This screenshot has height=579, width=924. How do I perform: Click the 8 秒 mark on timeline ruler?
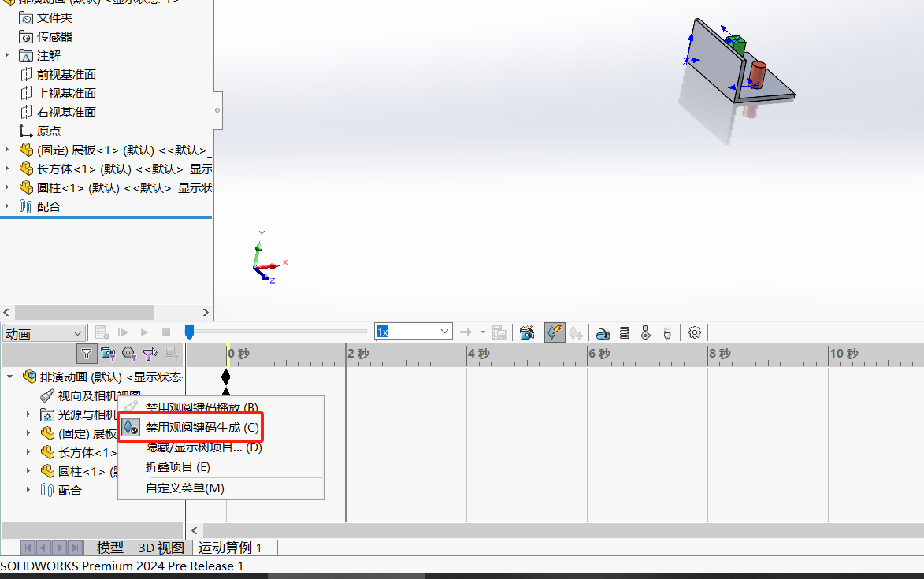click(x=719, y=354)
